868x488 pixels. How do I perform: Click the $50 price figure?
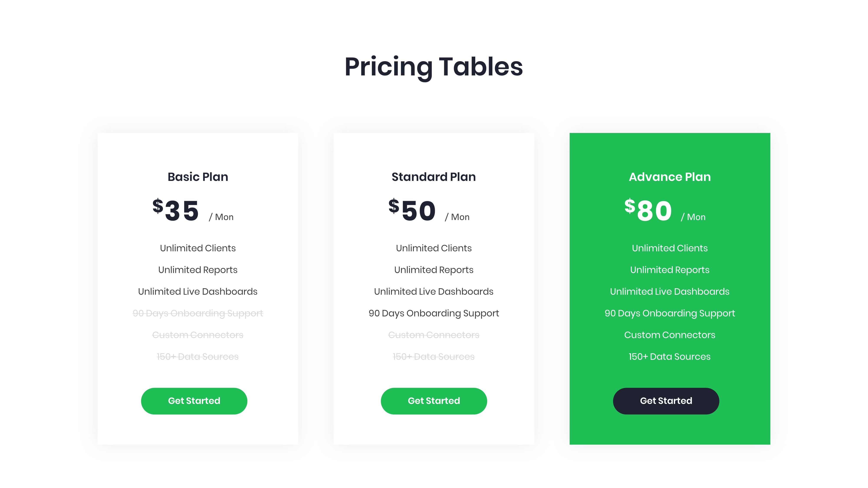click(412, 210)
